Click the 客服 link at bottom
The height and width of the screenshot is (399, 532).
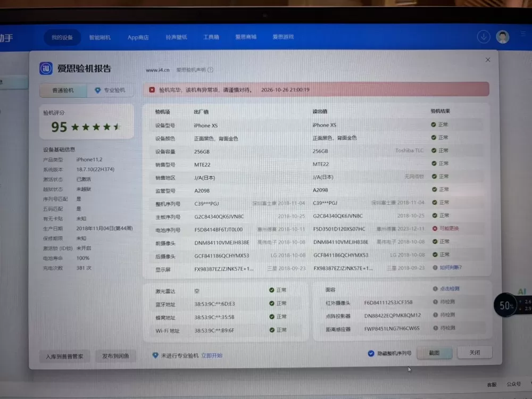(492, 385)
